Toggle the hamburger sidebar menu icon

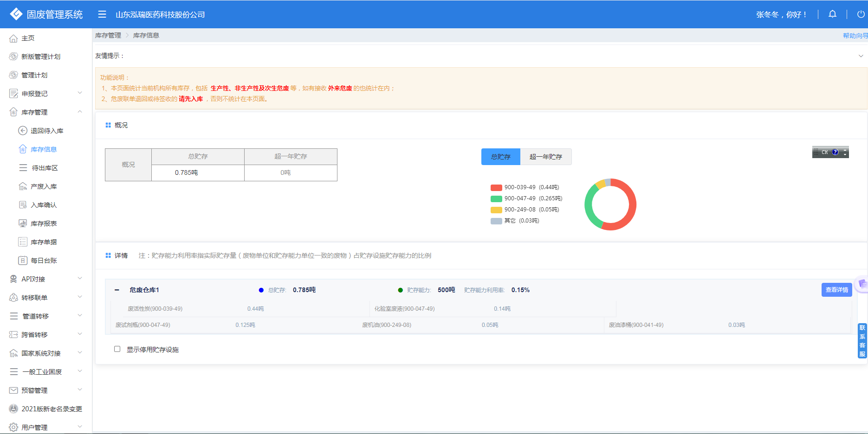click(x=102, y=14)
